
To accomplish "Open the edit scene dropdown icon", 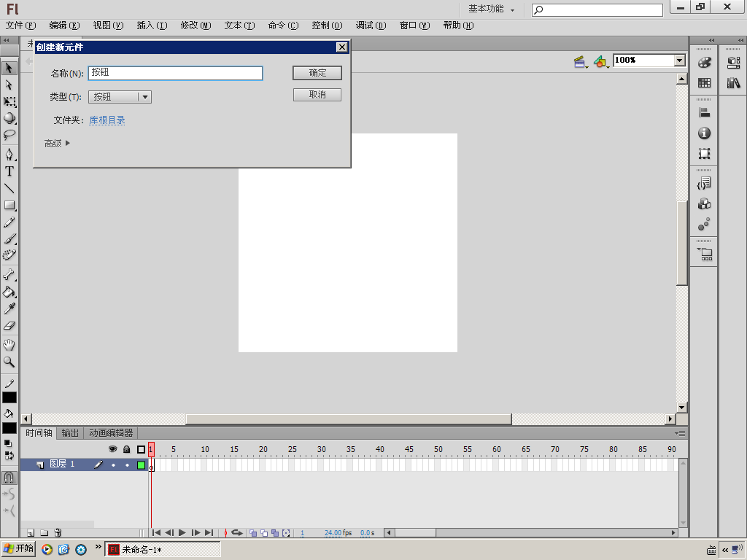I will [x=580, y=61].
